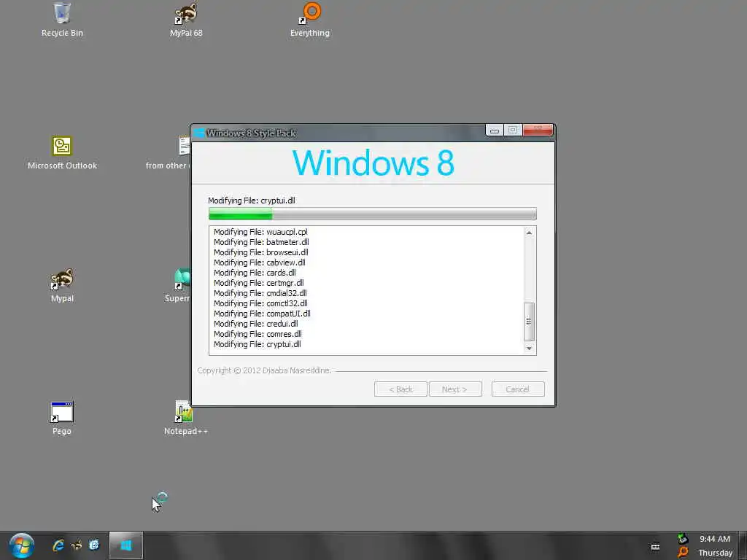747x560 pixels.
Task: Minimize the Windows 8 Style Pack window
Action: pyautogui.click(x=495, y=130)
